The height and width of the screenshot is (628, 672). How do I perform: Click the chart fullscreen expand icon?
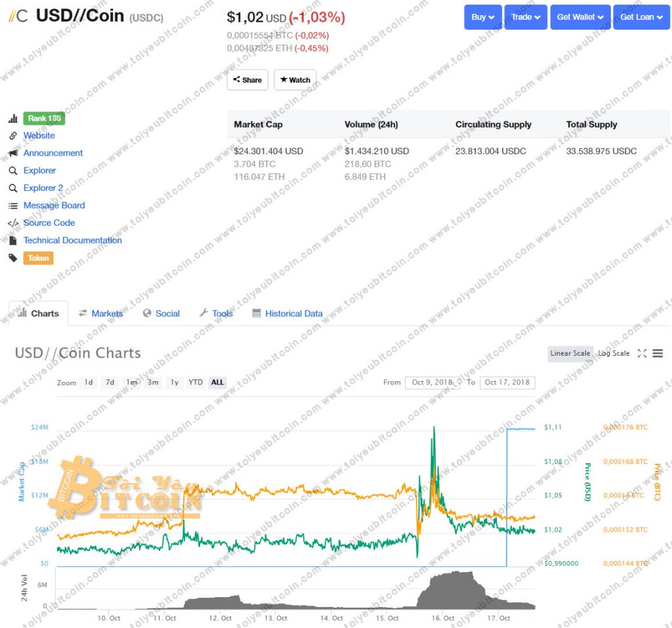click(642, 353)
